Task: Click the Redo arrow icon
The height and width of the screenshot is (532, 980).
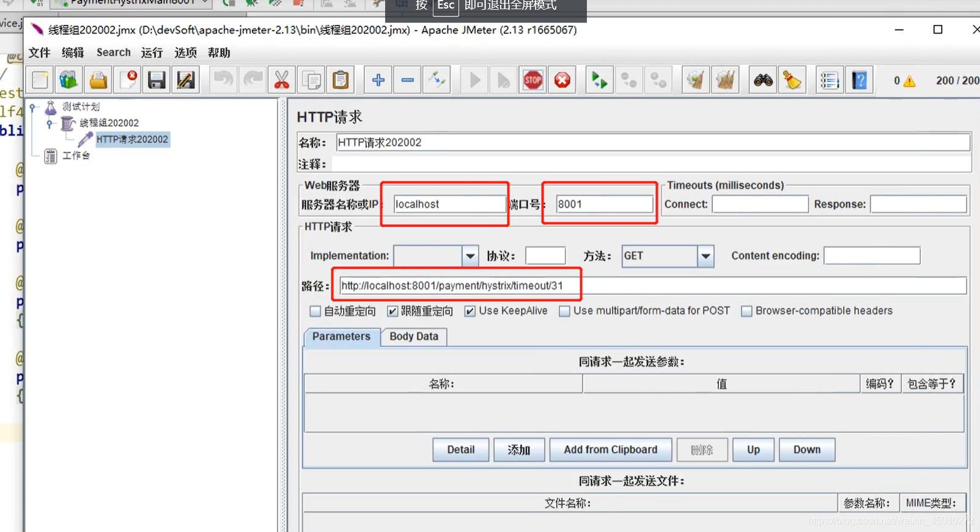Action: pyautogui.click(x=252, y=80)
